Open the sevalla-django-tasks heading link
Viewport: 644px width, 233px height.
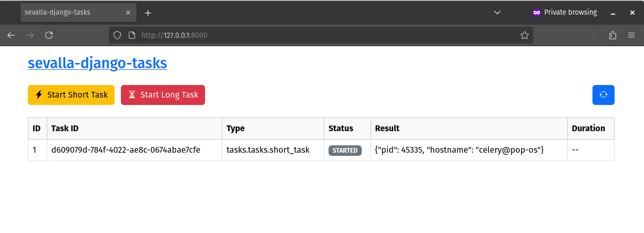[x=97, y=63]
